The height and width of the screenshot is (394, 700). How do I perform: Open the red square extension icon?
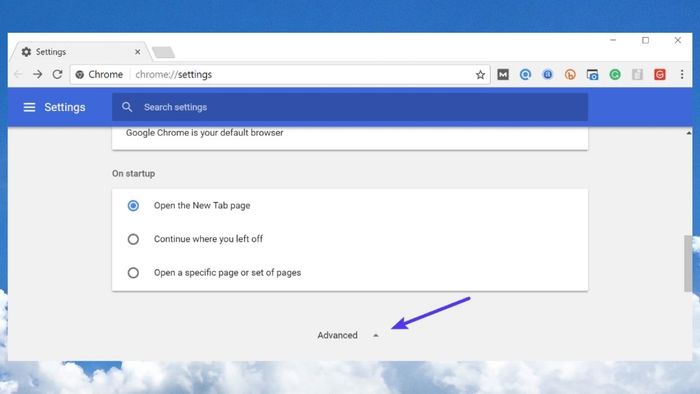[660, 75]
